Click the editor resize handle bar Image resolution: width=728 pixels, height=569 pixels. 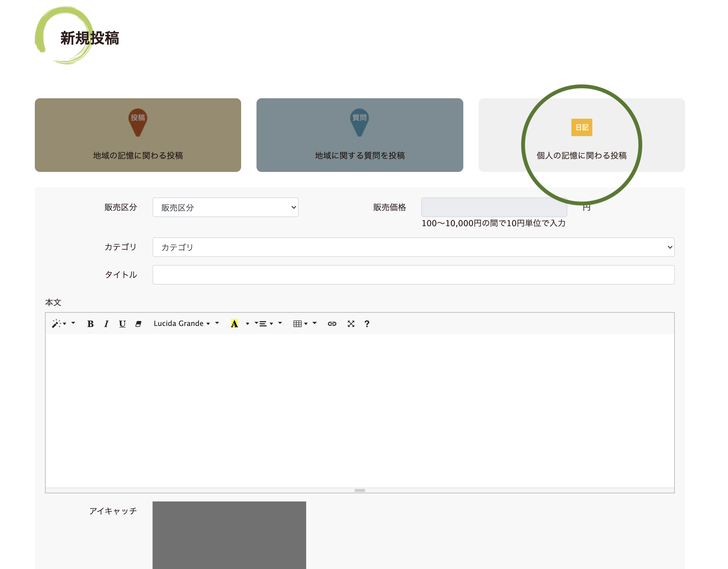[x=360, y=490]
